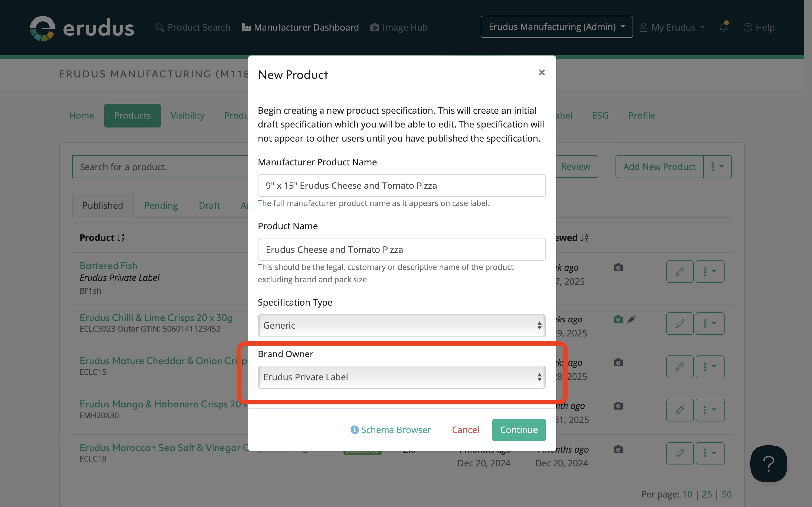
Task: Expand the Erudus Manufacturing (Admin) account selector
Action: [x=556, y=27]
